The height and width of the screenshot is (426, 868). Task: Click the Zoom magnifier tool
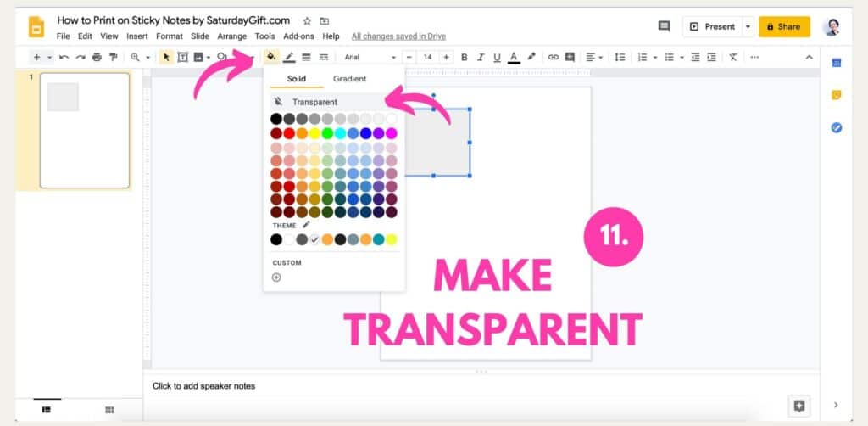pos(135,57)
